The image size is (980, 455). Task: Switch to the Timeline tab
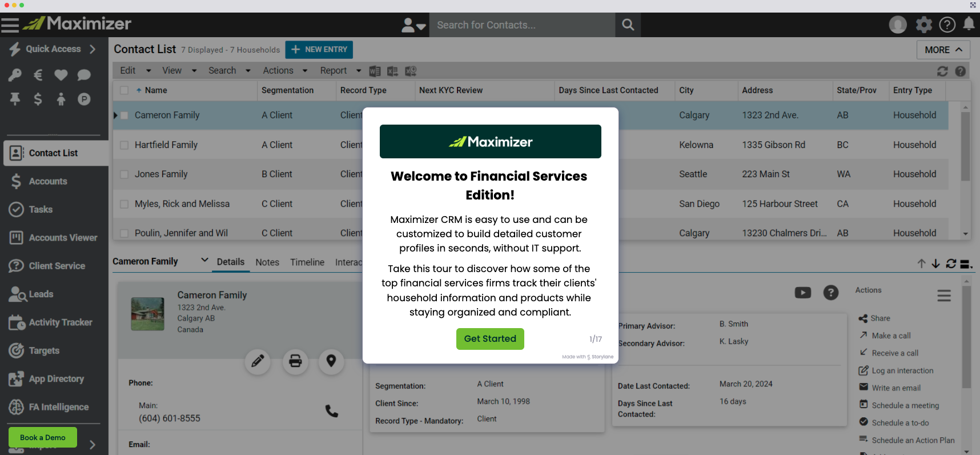307,262
